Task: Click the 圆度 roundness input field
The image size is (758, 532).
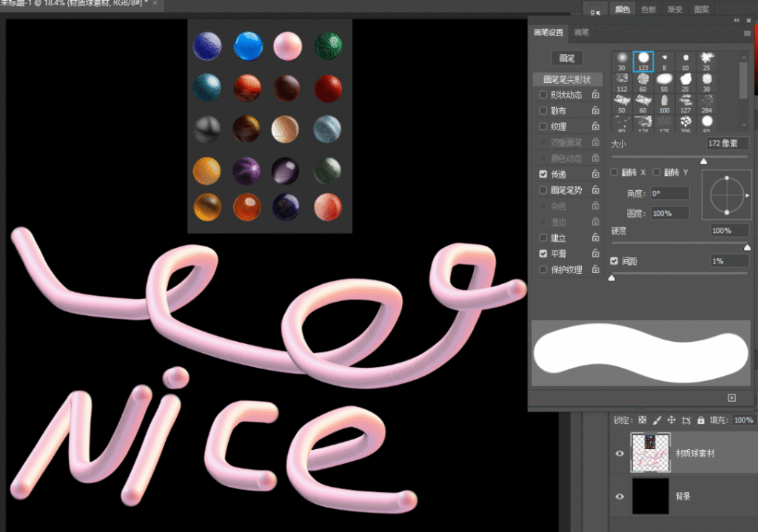Action: 670,213
